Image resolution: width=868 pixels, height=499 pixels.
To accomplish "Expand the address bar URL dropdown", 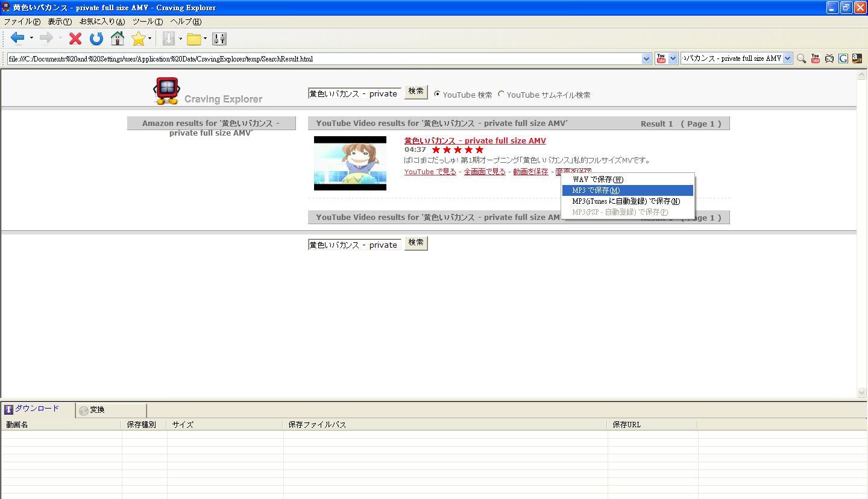I will coord(647,58).
